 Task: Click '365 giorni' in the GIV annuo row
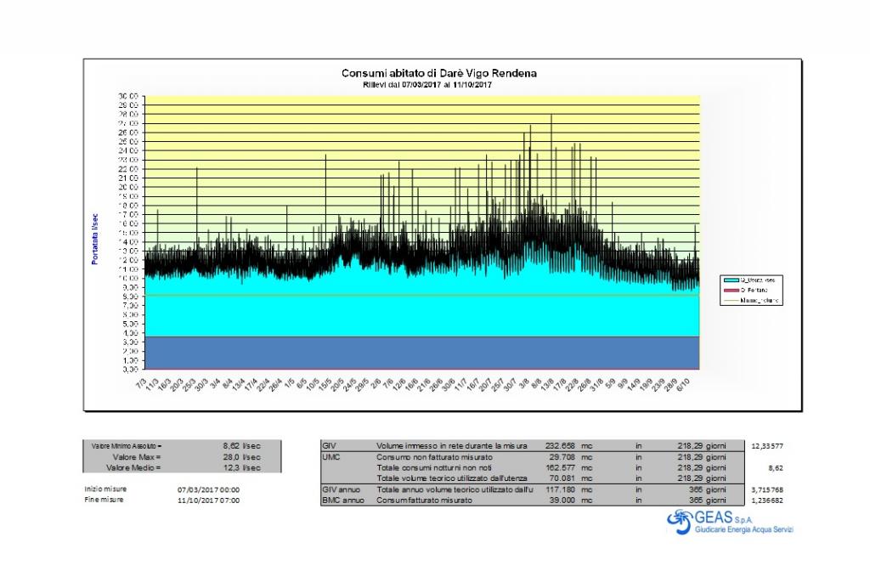[x=707, y=489]
